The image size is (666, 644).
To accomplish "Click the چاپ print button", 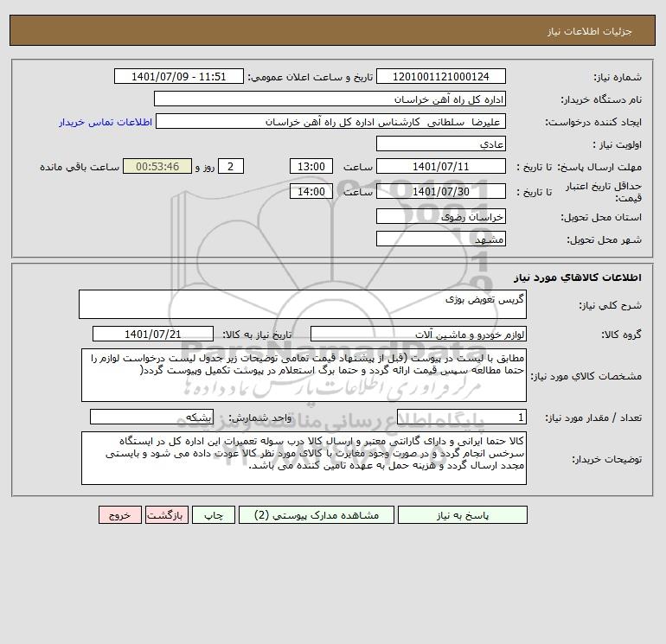I will tap(214, 515).
